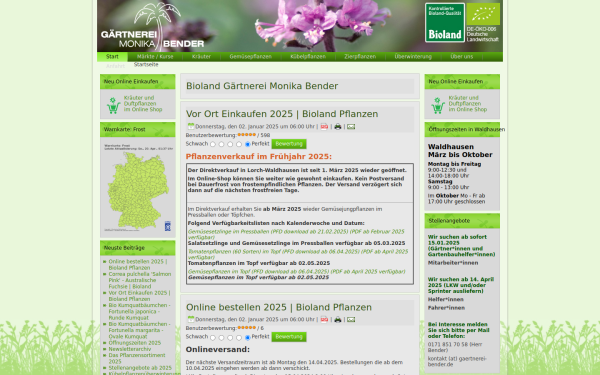Image resolution: width=600 pixels, height=375 pixels.
Task: Open the Start menu item
Action: coord(112,57)
